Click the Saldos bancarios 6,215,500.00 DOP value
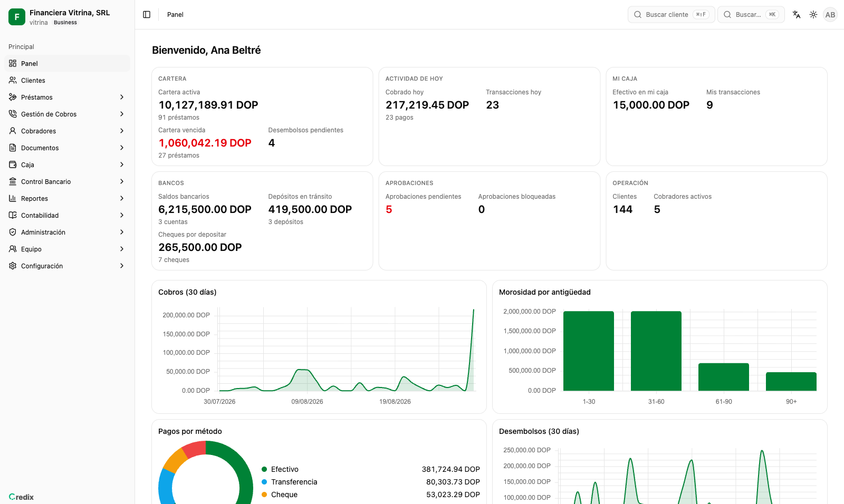Viewport: 844px width, 504px height. (x=205, y=209)
